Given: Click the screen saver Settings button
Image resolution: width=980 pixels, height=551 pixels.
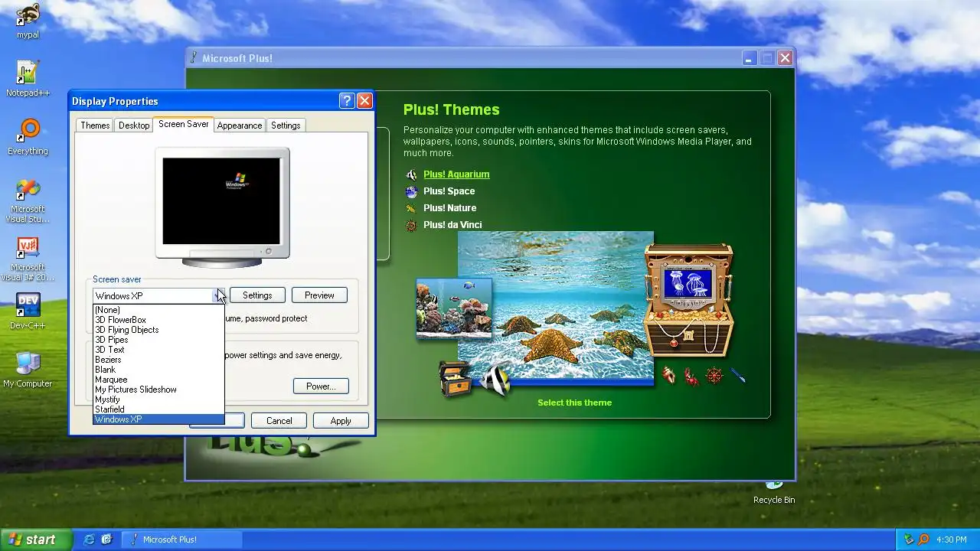Looking at the screenshot, I should [257, 295].
